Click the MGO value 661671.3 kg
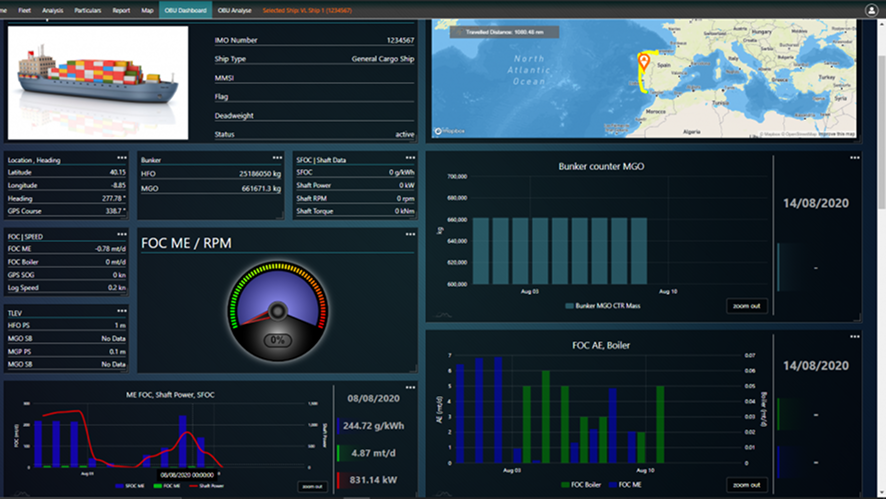Screen dimensions: 886x499 pos(261,189)
